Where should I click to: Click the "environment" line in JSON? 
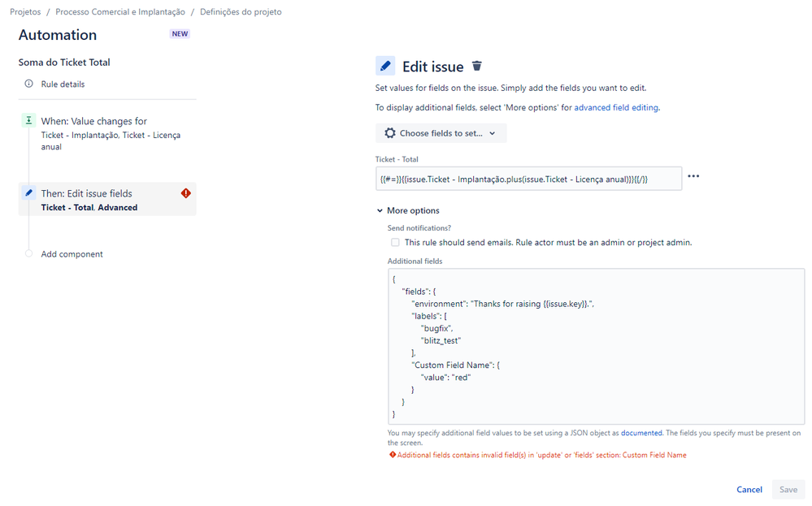(x=502, y=304)
